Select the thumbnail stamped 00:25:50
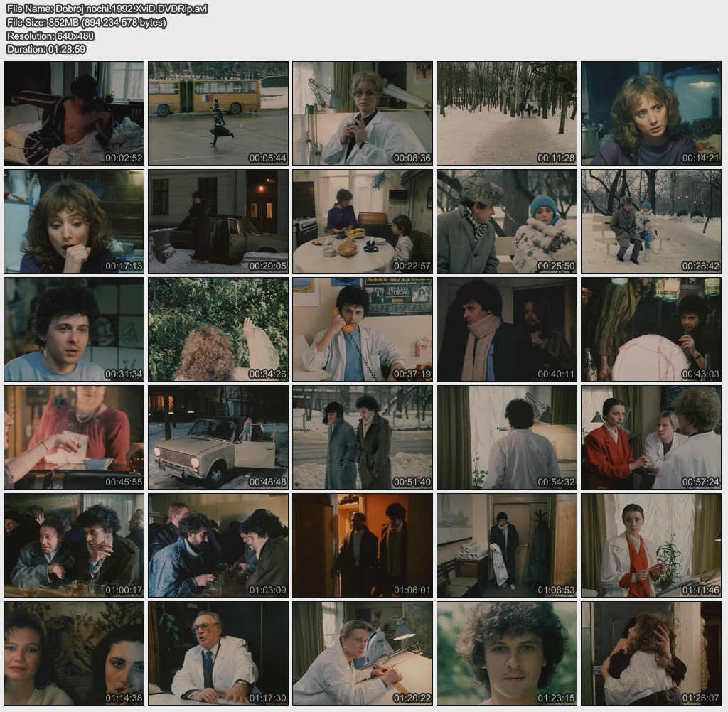This screenshot has width=728, height=712. coord(507,222)
